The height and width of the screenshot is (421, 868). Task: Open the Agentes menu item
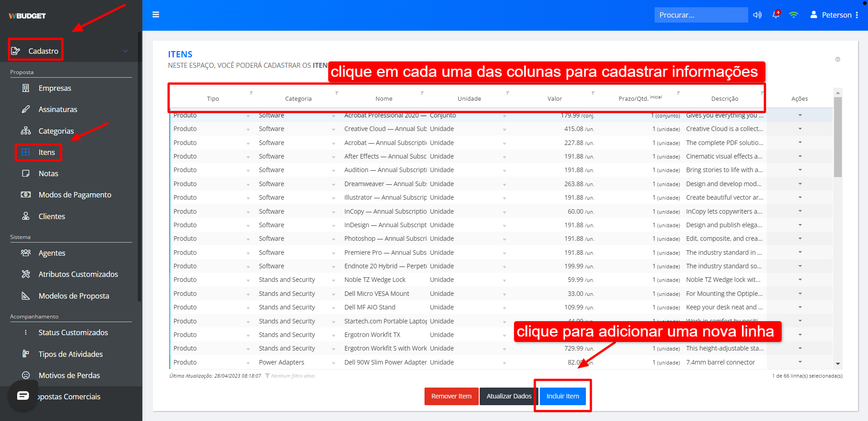click(x=52, y=253)
